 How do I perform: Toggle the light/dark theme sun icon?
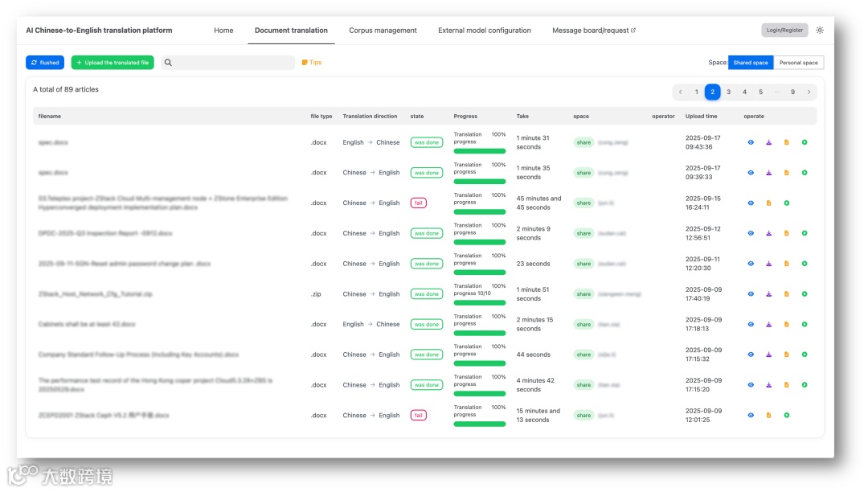(820, 30)
